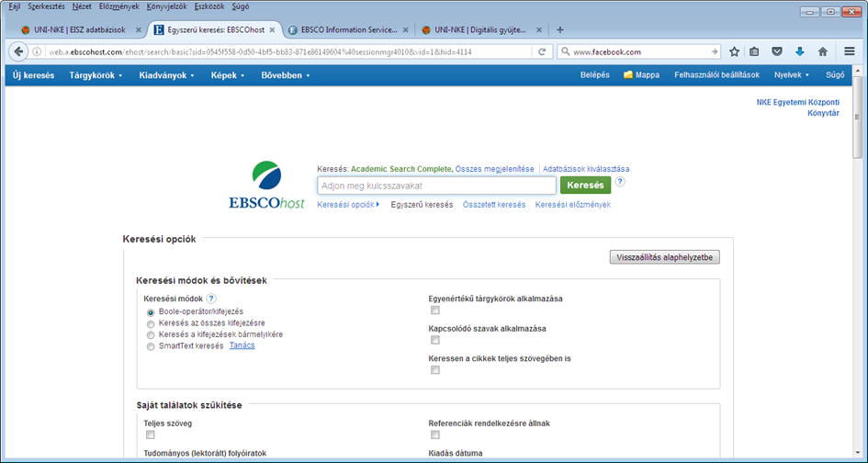This screenshot has width=868, height=463.
Task: Open the bookmarks list icon
Action: (x=754, y=51)
